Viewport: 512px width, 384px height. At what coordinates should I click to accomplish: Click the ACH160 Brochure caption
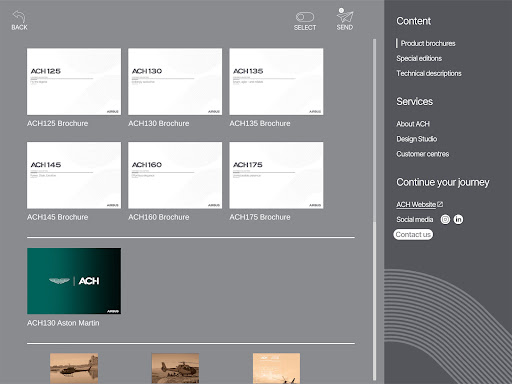coord(159,217)
